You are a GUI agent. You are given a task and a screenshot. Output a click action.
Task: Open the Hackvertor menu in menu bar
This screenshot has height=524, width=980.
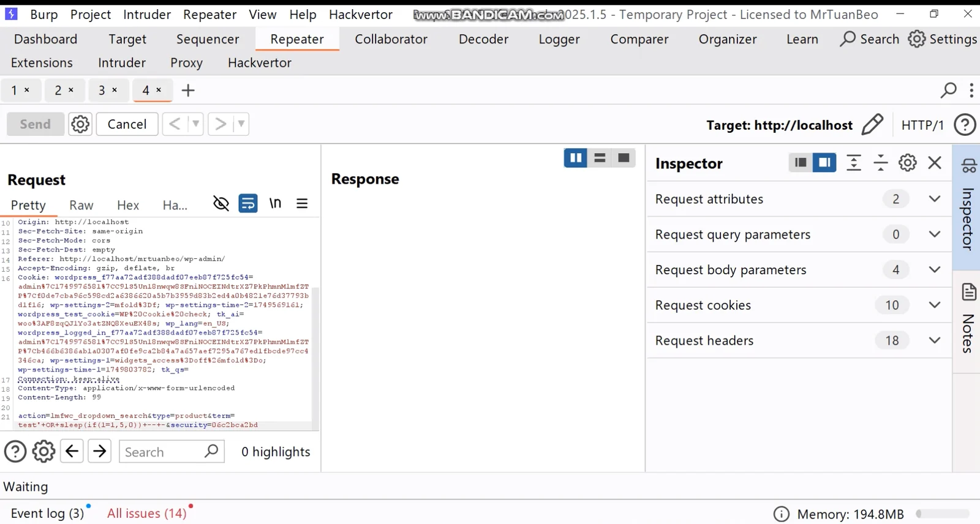point(361,14)
